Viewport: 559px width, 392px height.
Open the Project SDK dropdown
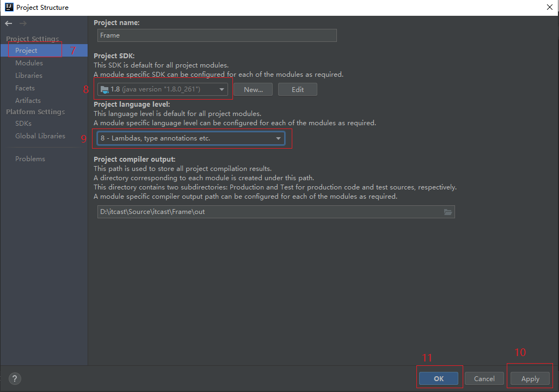[x=162, y=89]
